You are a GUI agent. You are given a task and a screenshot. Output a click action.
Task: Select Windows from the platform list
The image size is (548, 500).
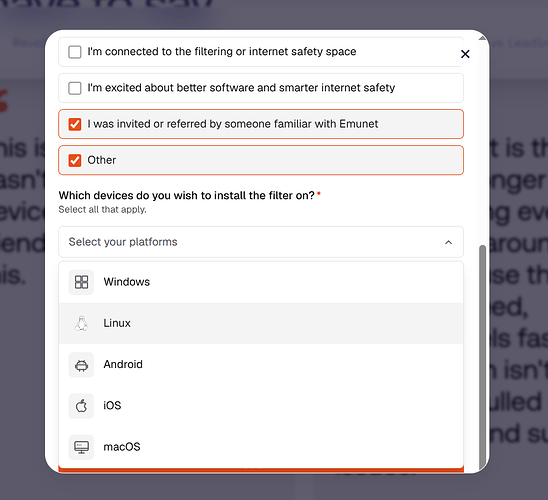tap(261, 282)
